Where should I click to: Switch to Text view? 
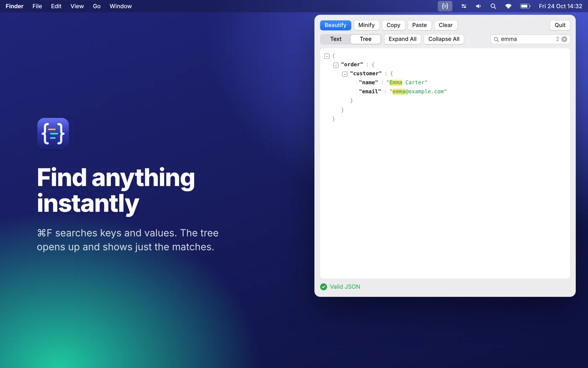[336, 39]
